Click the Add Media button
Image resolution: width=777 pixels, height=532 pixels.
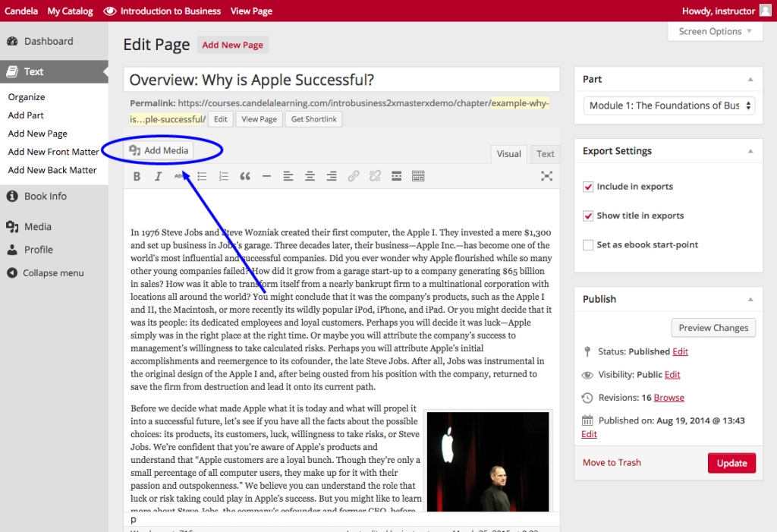tap(159, 150)
